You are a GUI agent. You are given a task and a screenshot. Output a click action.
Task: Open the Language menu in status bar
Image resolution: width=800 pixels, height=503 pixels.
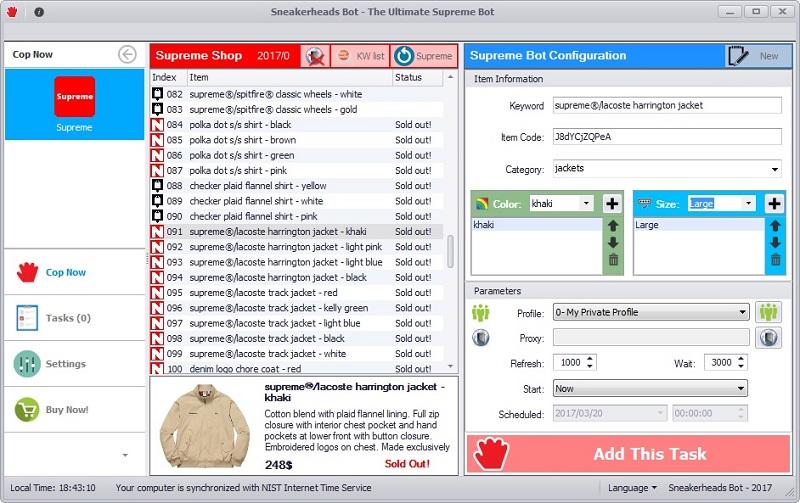point(632,488)
